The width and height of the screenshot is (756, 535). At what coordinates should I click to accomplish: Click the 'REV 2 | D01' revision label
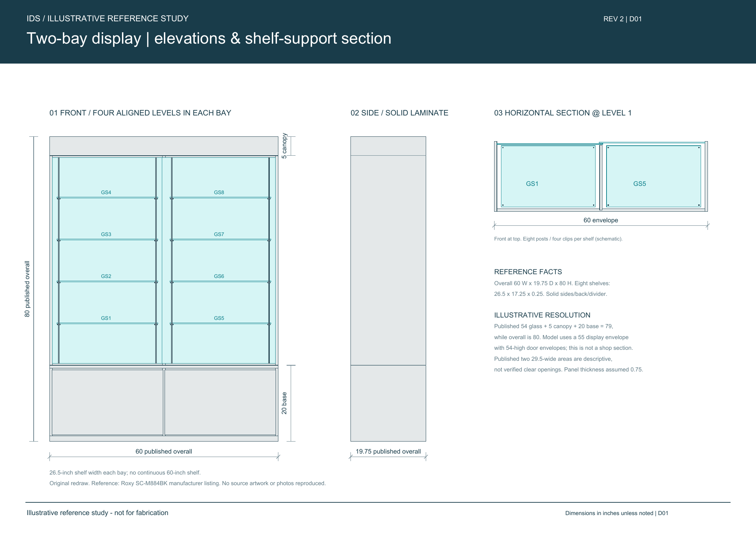(622, 19)
